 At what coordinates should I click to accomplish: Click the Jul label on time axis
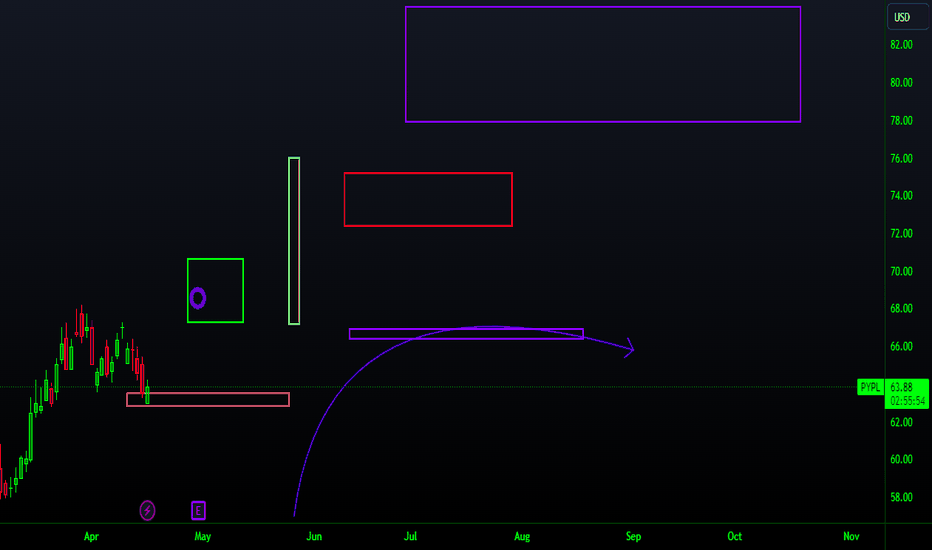pos(411,536)
